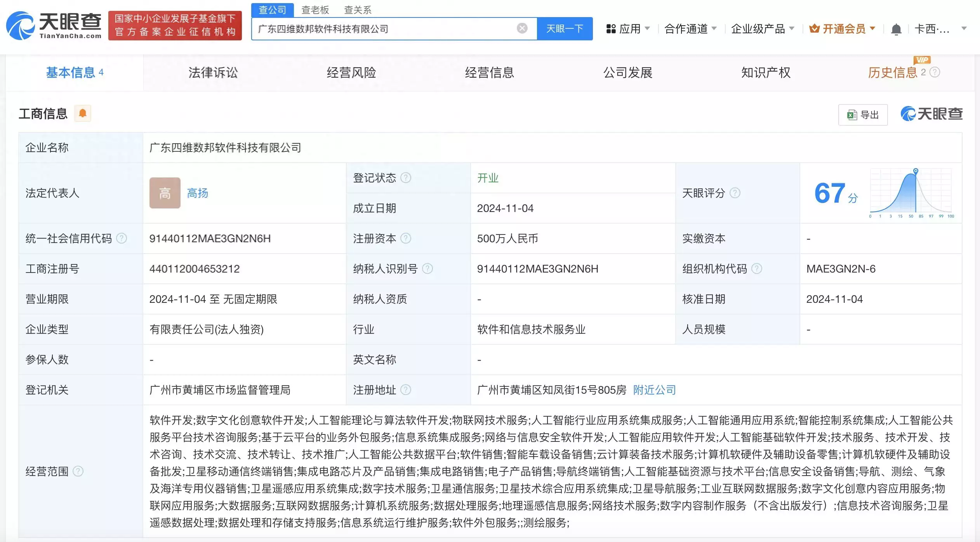Clear search box with X icon
Screen dimensions: 980x542
tap(522, 28)
